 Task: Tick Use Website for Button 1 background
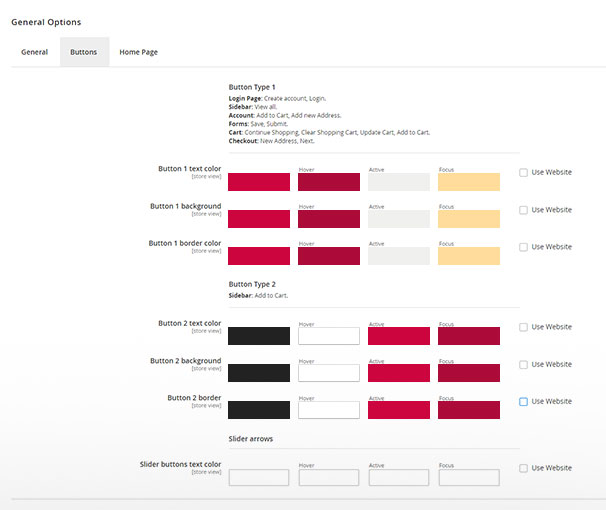point(523,210)
